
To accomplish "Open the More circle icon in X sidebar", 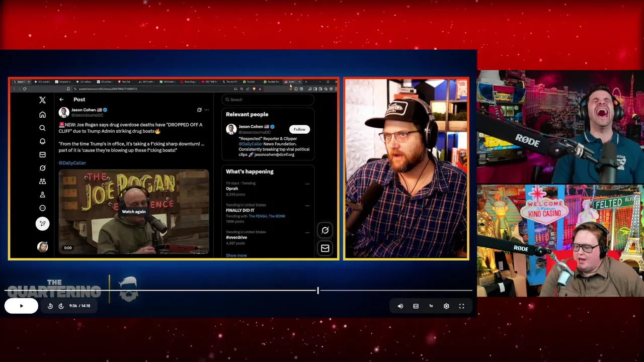I will coord(42,208).
